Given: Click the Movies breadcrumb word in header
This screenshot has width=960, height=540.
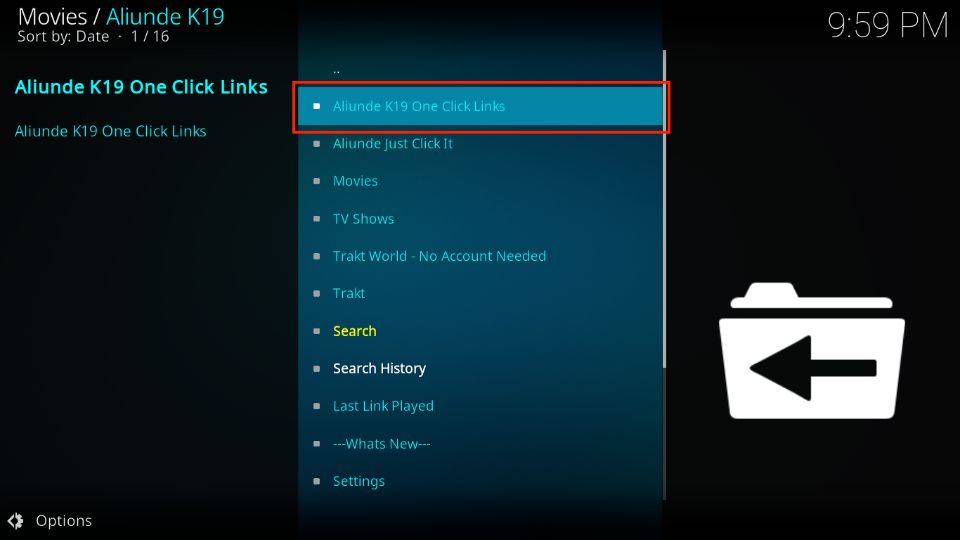Looking at the screenshot, I should [x=53, y=17].
